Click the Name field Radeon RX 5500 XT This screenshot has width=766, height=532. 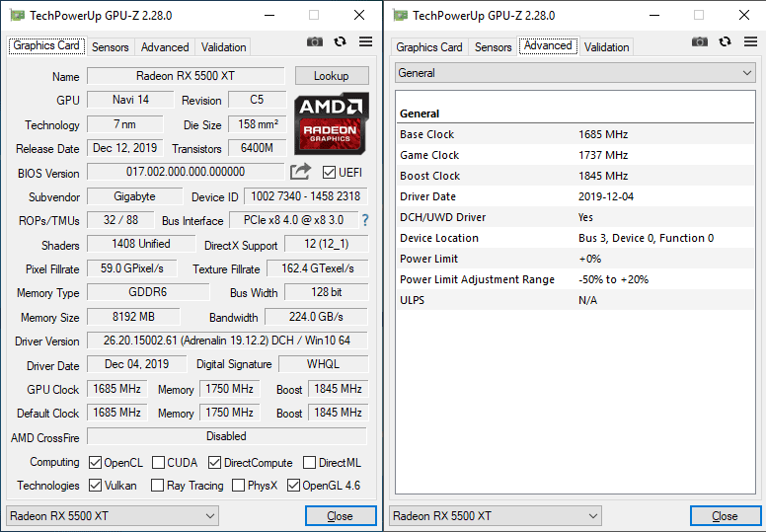[x=186, y=76]
